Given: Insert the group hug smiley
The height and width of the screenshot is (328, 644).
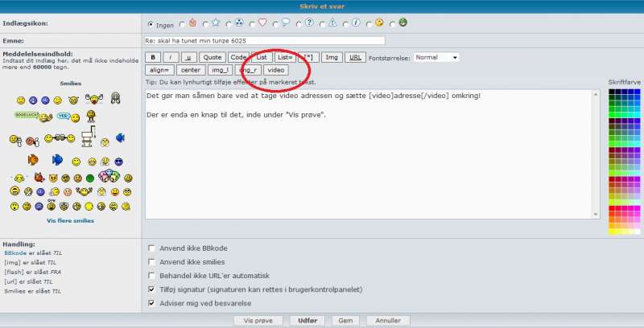Looking at the screenshot, I should pos(109,176).
